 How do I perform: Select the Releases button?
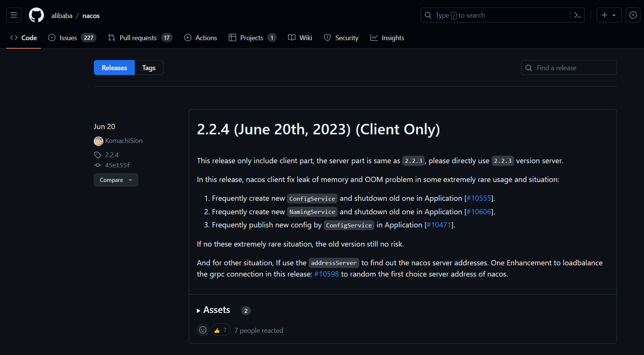pos(114,68)
